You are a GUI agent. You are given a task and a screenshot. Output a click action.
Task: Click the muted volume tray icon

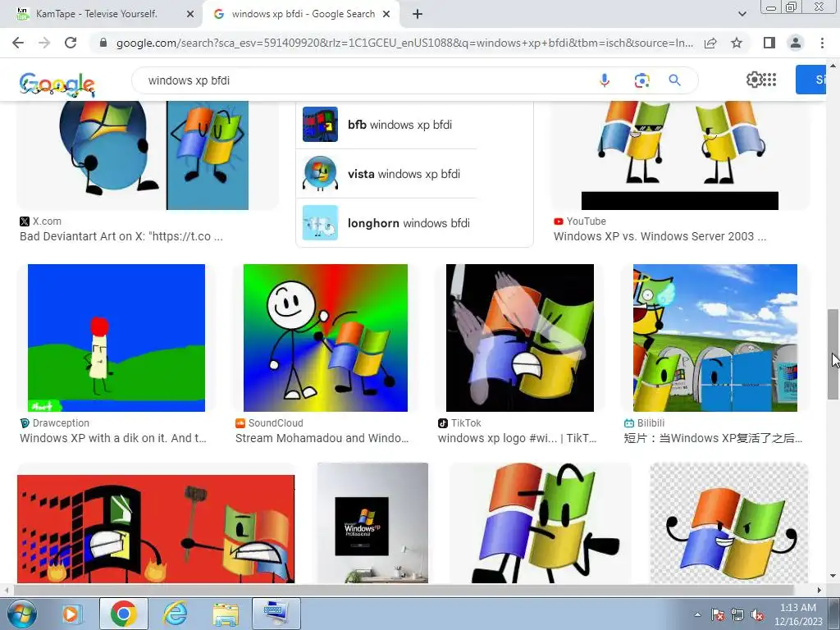(x=757, y=614)
